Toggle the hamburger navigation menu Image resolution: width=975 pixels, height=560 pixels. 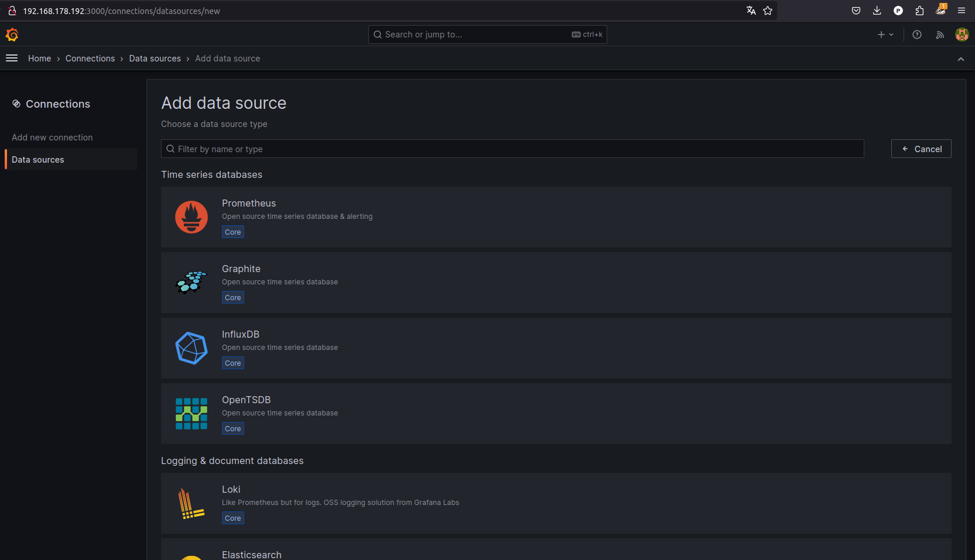tap(12, 59)
